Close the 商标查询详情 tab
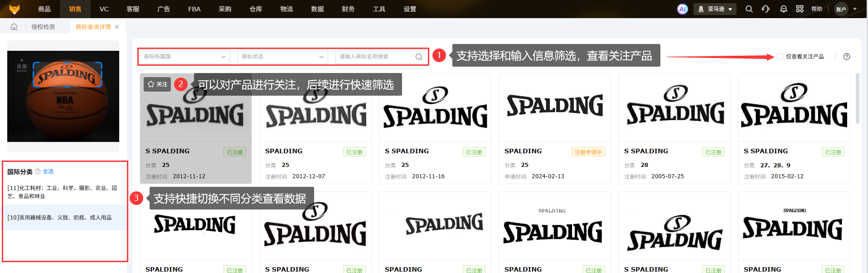Viewport: 868px width, 273px height. coord(117,27)
